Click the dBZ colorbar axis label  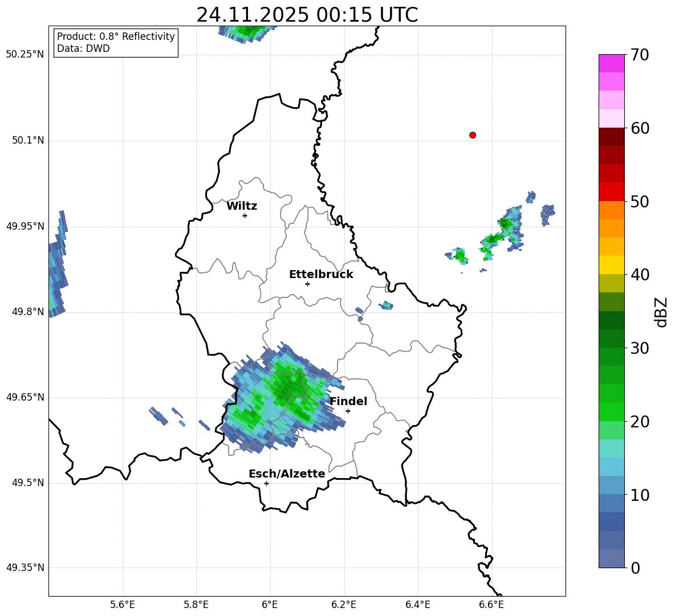(x=662, y=312)
